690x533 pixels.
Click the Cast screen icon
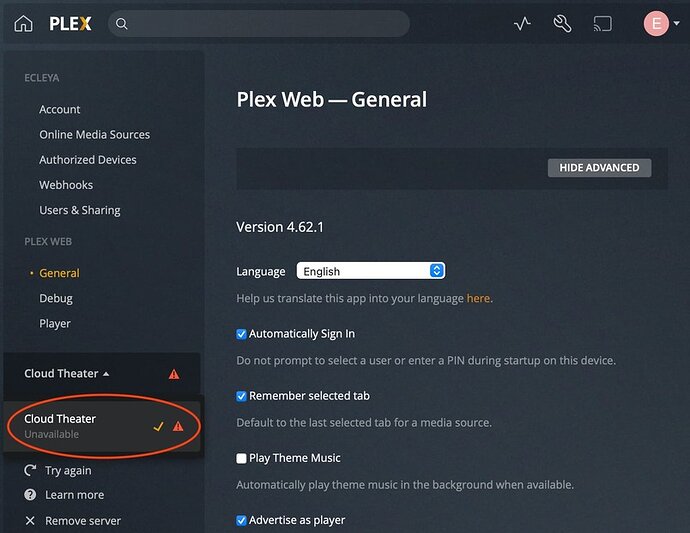point(602,24)
